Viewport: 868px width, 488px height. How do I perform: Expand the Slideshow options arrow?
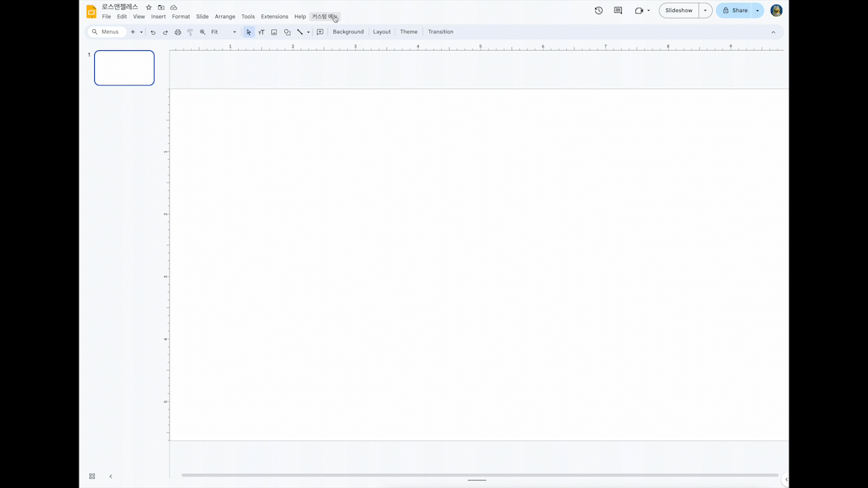click(705, 10)
